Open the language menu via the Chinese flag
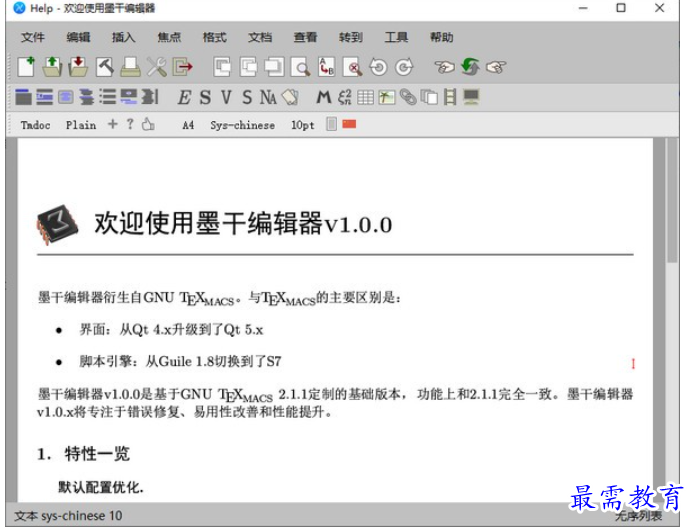This screenshot has width=692, height=529. 349,124
